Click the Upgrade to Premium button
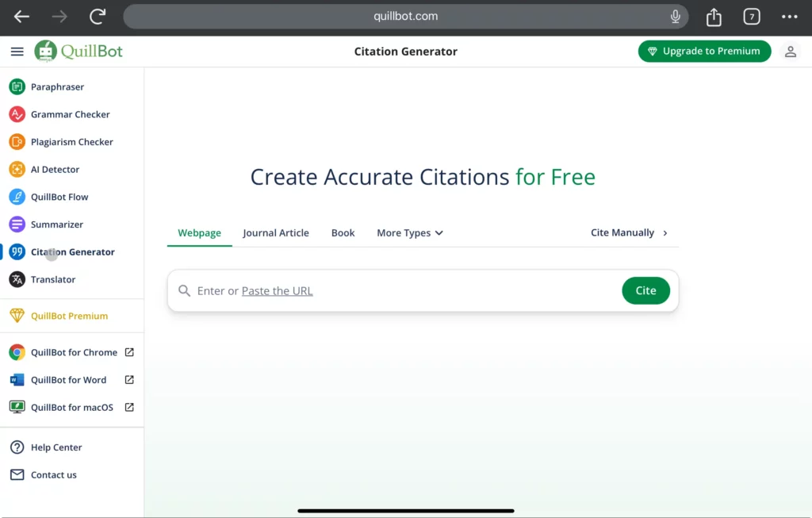812x518 pixels. click(x=704, y=52)
